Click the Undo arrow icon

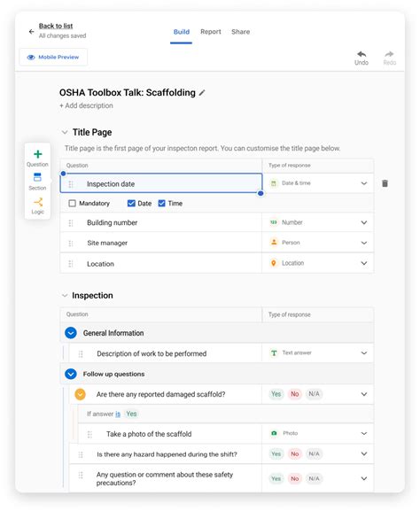coord(362,54)
